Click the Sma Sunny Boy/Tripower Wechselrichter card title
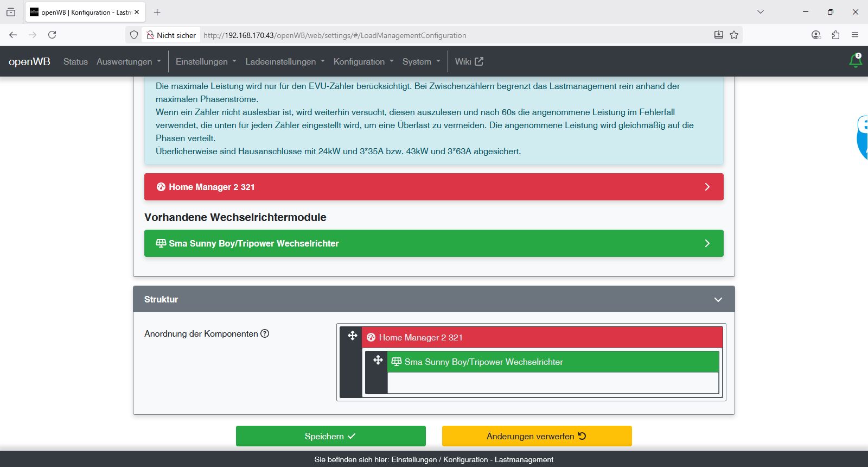868x467 pixels. click(x=254, y=243)
